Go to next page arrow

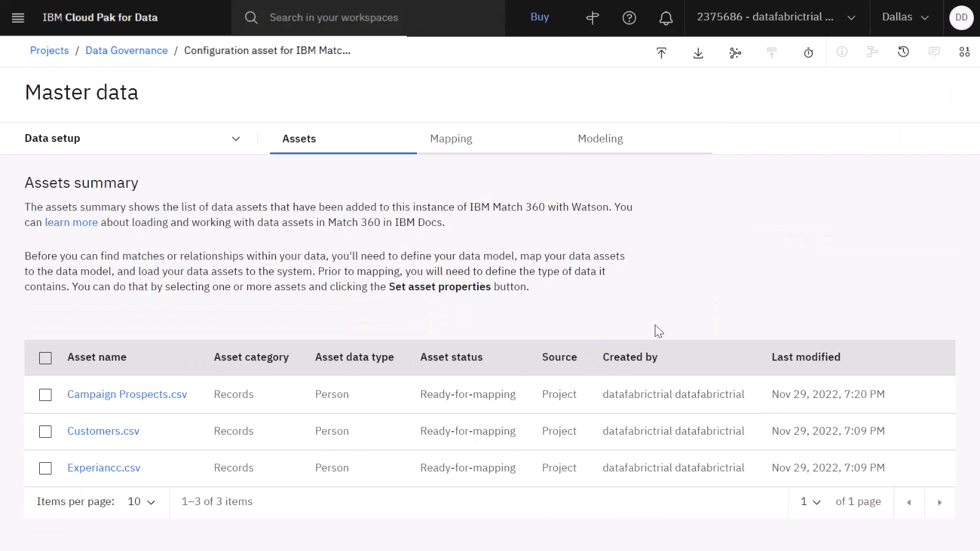coord(940,502)
